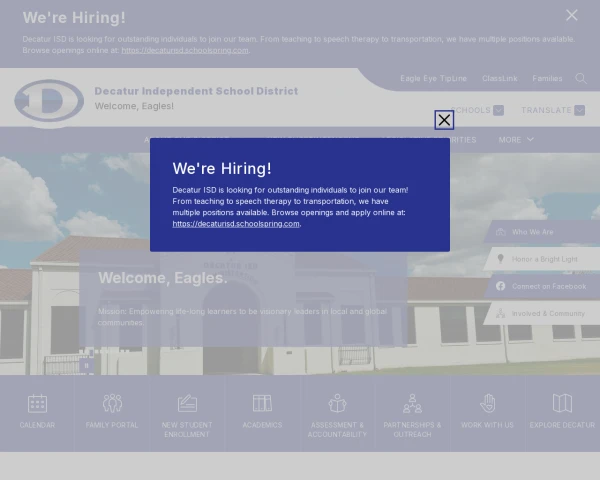Open Assessment & Accountability icon
The width and height of the screenshot is (600, 480).
pyautogui.click(x=337, y=403)
